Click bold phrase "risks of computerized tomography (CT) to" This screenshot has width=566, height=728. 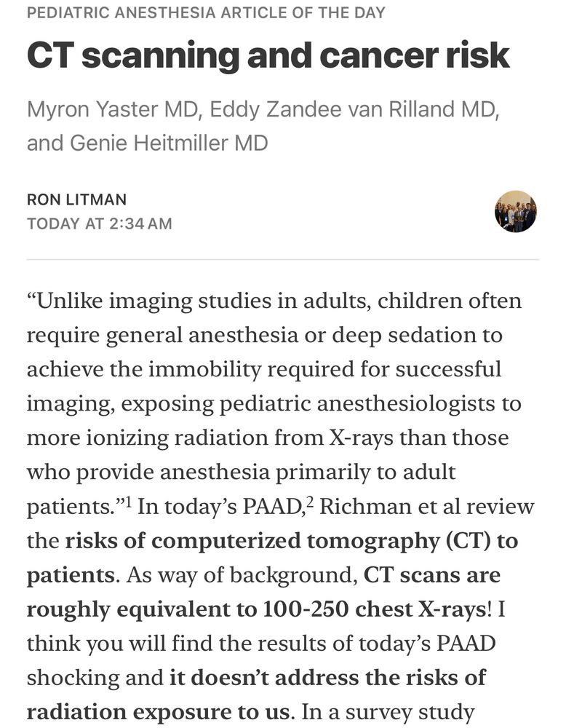[291, 542]
